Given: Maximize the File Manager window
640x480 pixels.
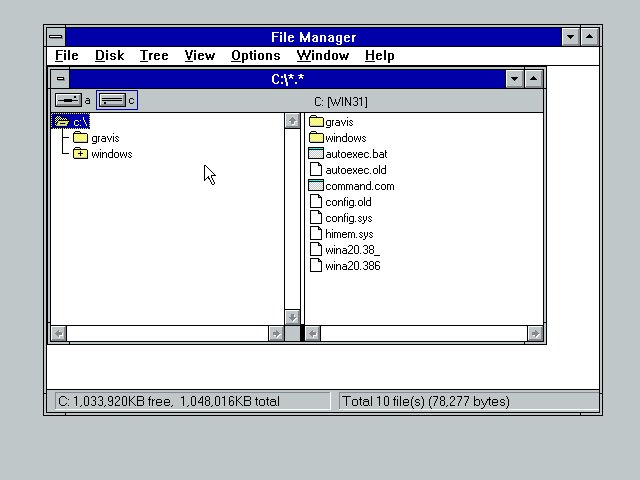Looking at the screenshot, I should point(589,37).
